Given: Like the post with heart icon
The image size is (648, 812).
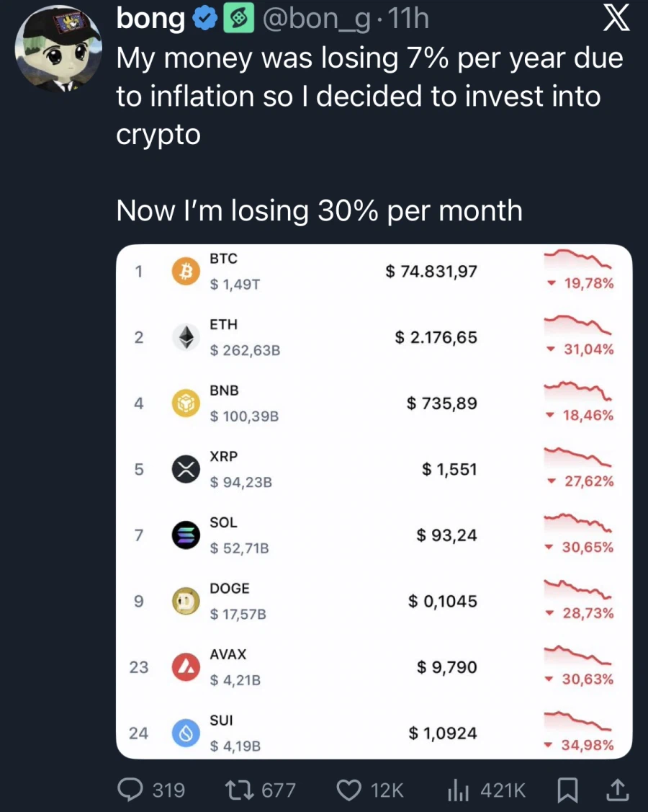Looking at the screenshot, I should coord(349,790).
